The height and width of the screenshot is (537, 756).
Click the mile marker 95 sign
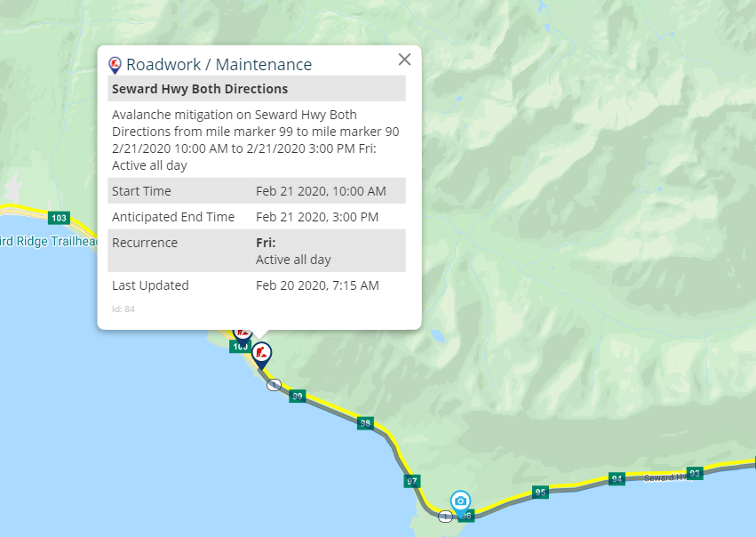pyautogui.click(x=540, y=493)
